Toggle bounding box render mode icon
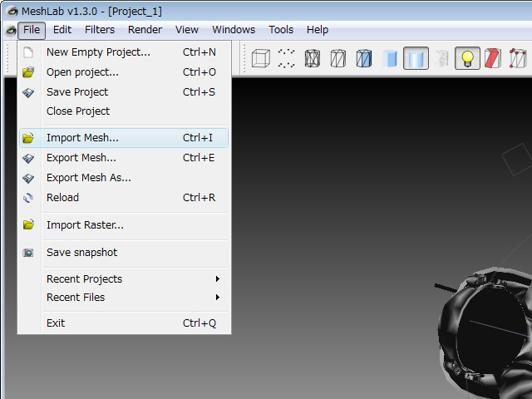This screenshot has height=399, width=532. pyautogui.click(x=260, y=58)
